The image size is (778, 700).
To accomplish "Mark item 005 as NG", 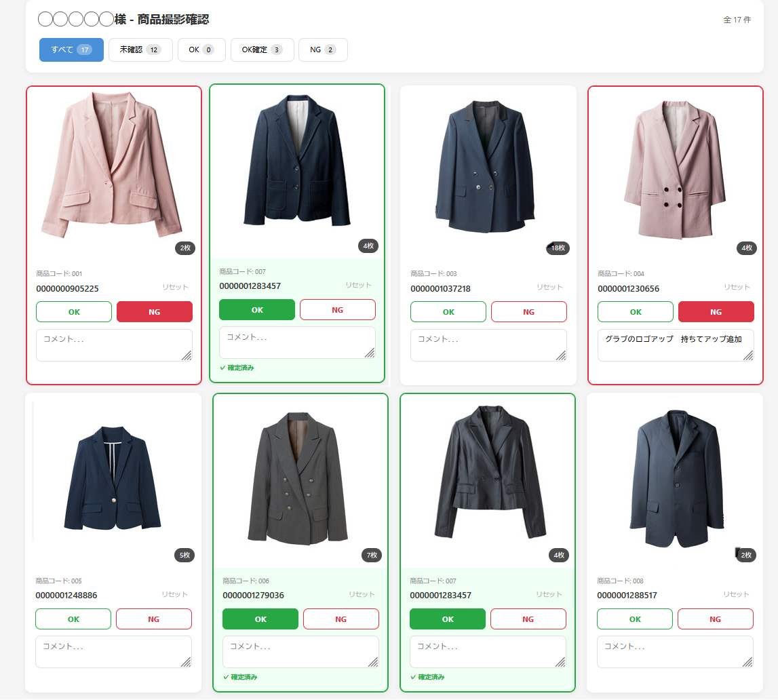I will 154,619.
